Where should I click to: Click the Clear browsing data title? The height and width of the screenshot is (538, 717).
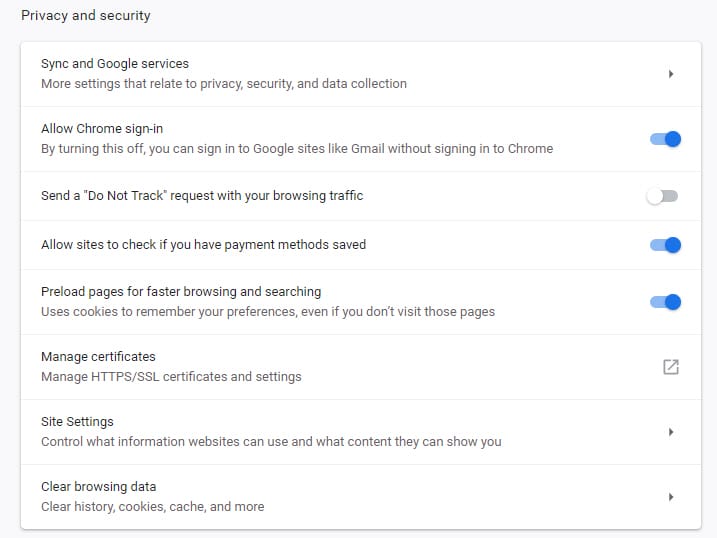click(x=98, y=487)
